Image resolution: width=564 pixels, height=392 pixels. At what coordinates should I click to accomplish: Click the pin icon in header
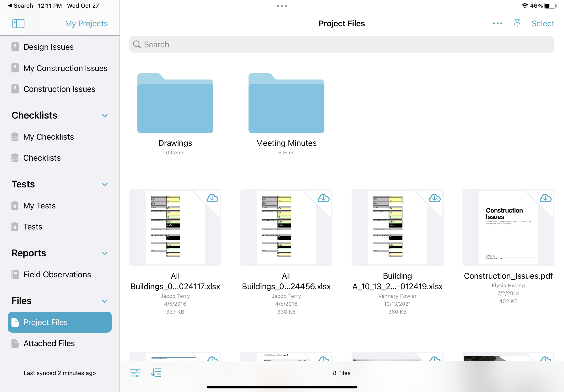point(517,24)
